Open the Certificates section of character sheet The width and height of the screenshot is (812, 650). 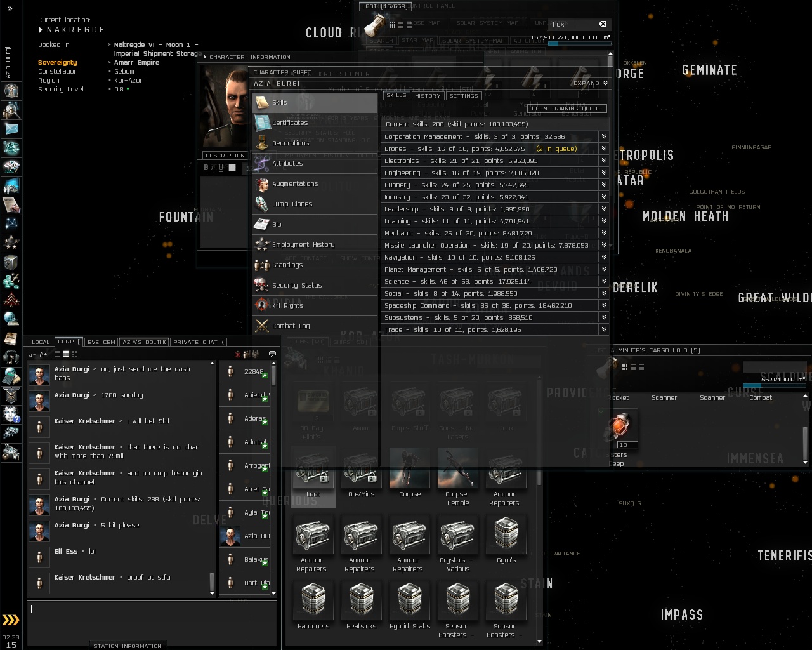[x=315, y=123]
